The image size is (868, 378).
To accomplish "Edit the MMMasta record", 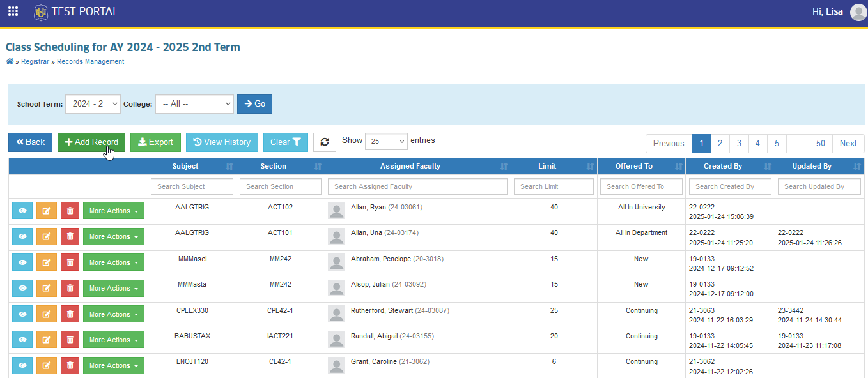I will coord(46,288).
